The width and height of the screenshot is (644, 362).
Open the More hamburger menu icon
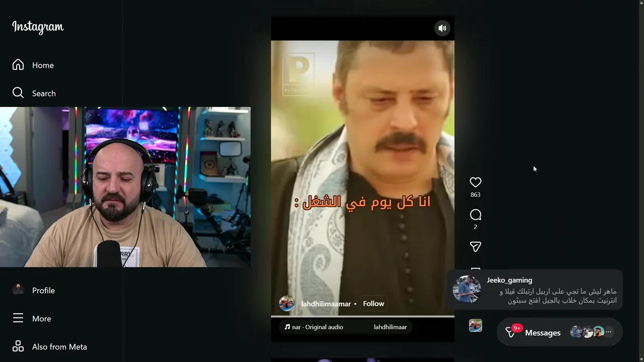(x=18, y=318)
